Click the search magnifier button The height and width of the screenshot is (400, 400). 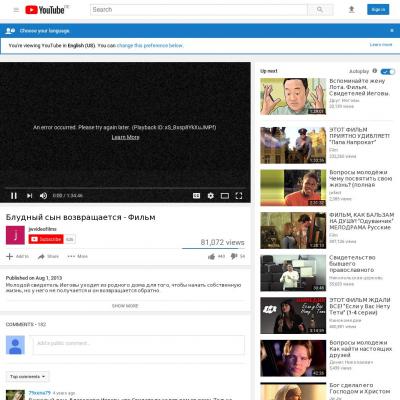[320, 10]
